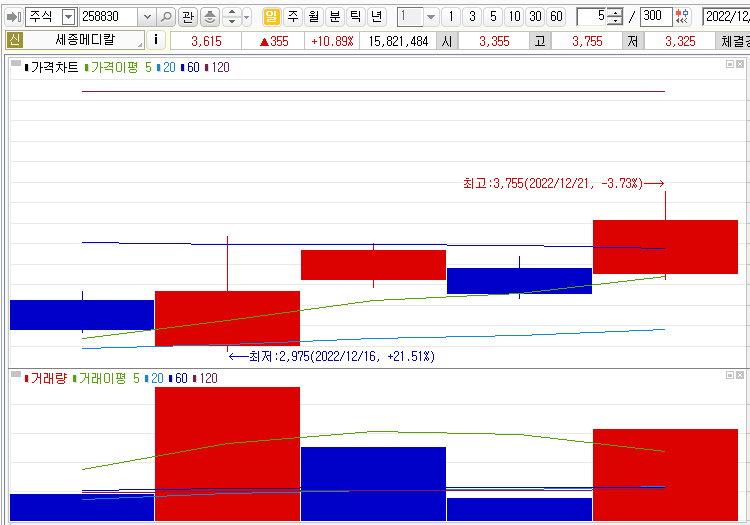Choose the 10 interval button

[514, 17]
